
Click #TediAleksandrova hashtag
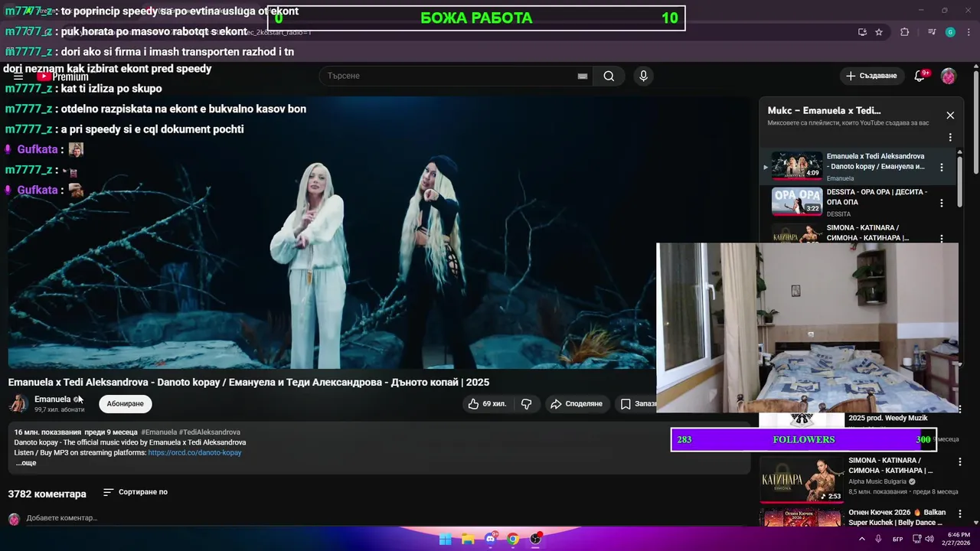(210, 432)
